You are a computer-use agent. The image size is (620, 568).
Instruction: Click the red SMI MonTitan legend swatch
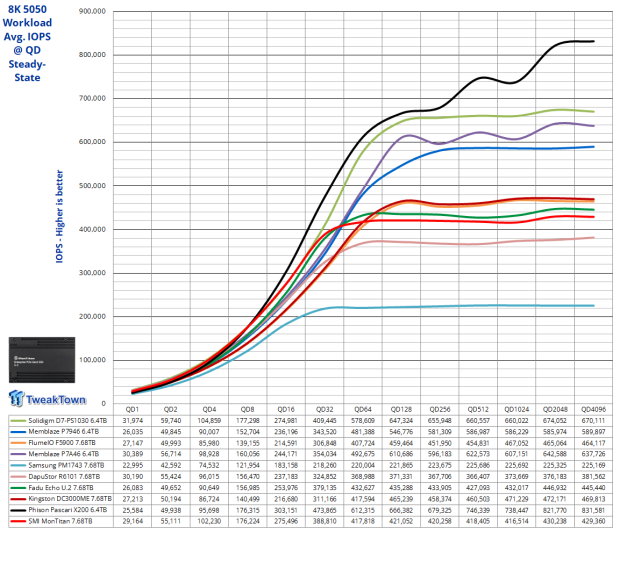pyautogui.click(x=18, y=521)
